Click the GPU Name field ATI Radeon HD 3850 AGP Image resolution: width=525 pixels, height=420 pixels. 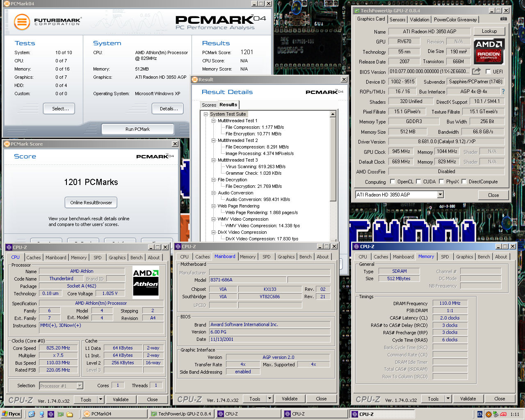tap(429, 32)
